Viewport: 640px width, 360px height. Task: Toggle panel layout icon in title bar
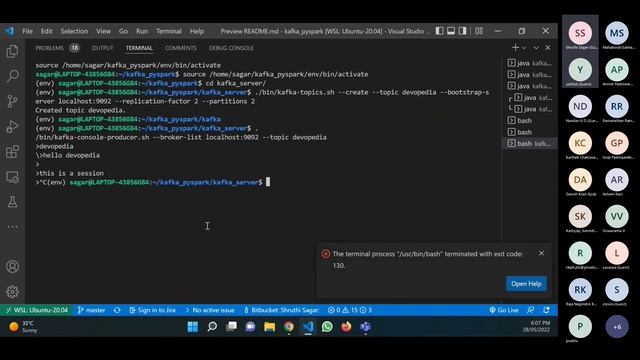coord(451,31)
